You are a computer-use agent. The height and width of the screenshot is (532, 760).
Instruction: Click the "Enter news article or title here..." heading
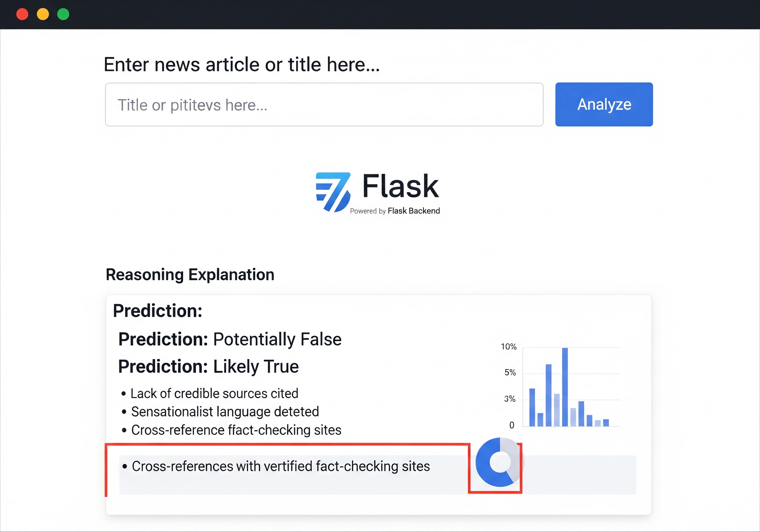tap(242, 64)
